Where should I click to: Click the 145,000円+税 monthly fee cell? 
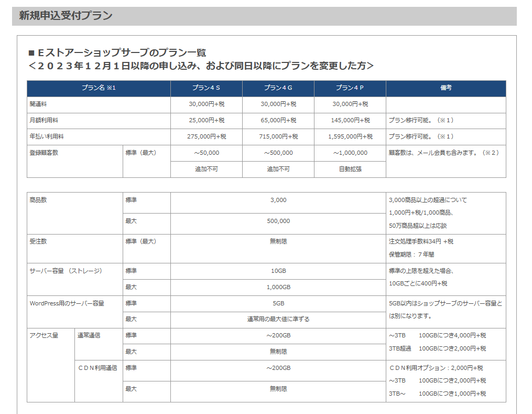point(350,120)
